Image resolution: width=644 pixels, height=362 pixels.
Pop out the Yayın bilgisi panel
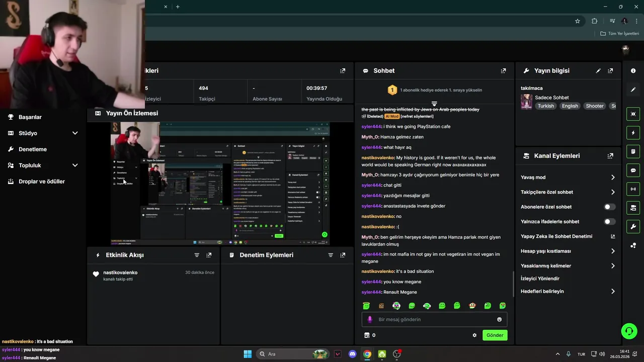coord(610,71)
